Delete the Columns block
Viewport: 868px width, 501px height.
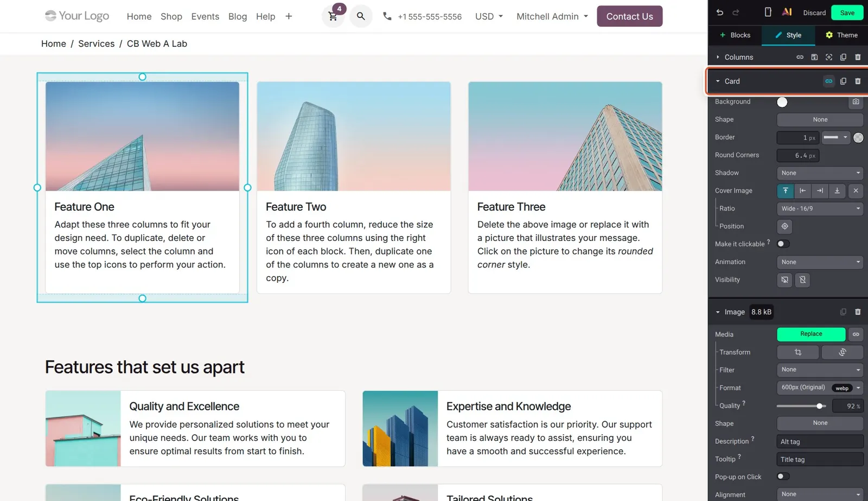(858, 57)
